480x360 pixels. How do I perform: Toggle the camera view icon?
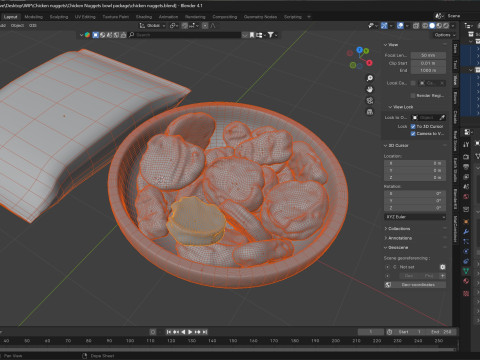pyautogui.click(x=370, y=101)
